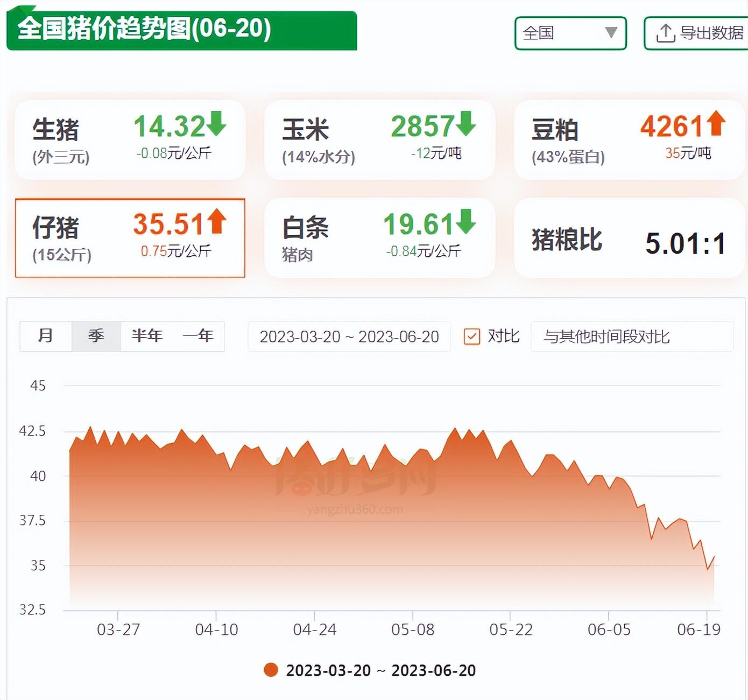748x700 pixels.
Task: Click the legend text 2023-03-20 ~ 2023-06-20
Action: [381, 670]
